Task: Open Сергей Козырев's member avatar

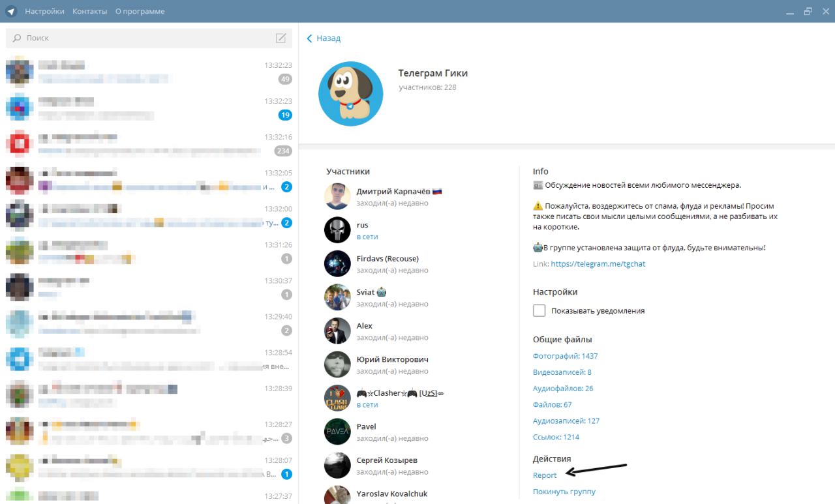Action: point(337,465)
